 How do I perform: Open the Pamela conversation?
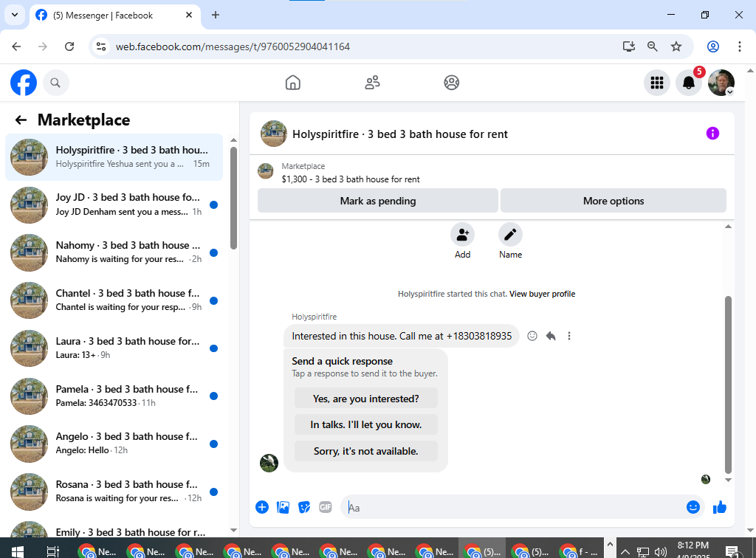tap(114, 396)
